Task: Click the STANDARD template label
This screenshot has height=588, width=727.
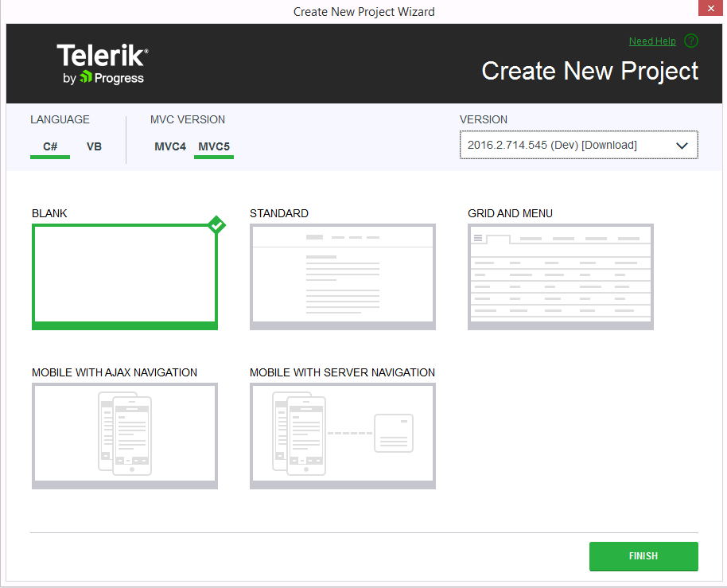Action: [279, 213]
